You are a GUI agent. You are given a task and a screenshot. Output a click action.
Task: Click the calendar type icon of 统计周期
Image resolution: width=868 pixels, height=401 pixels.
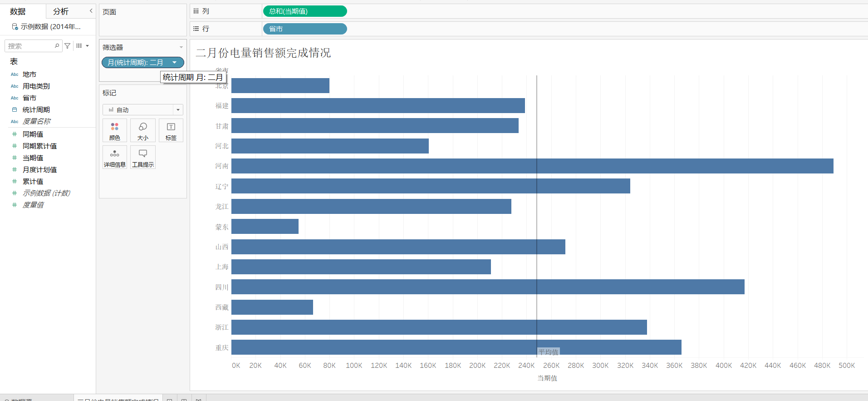click(15, 109)
